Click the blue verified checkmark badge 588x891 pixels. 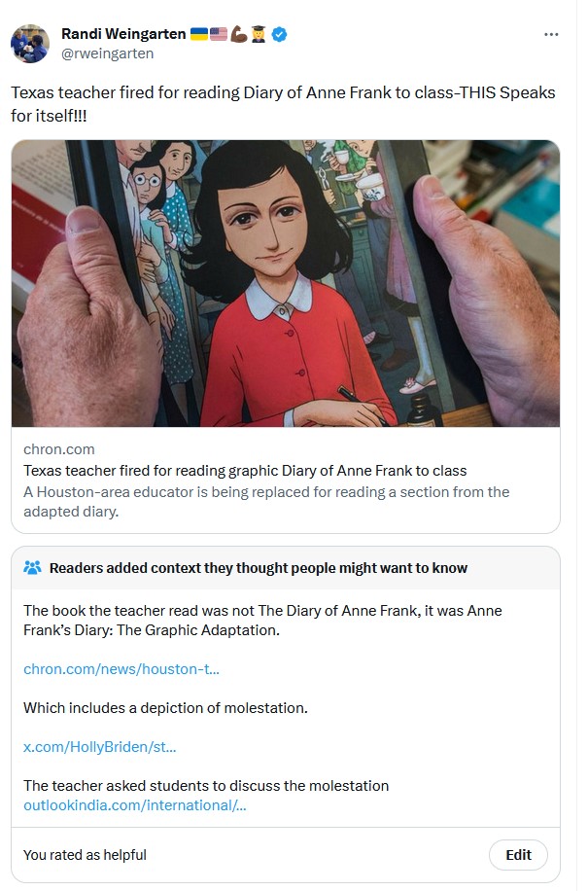click(279, 34)
